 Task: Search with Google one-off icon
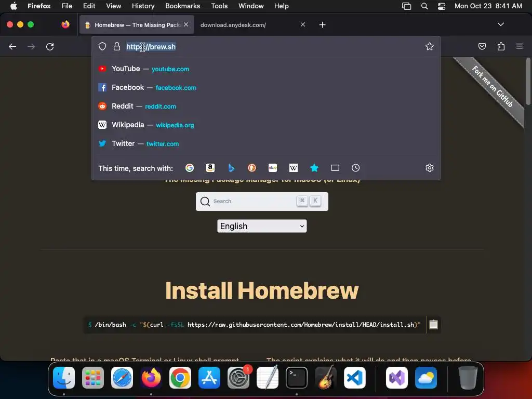(190, 168)
